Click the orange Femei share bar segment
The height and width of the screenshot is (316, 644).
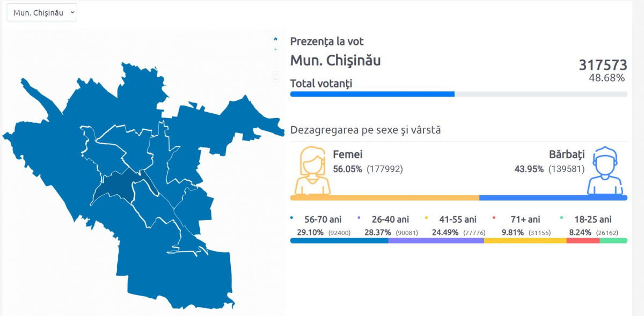[x=385, y=197]
